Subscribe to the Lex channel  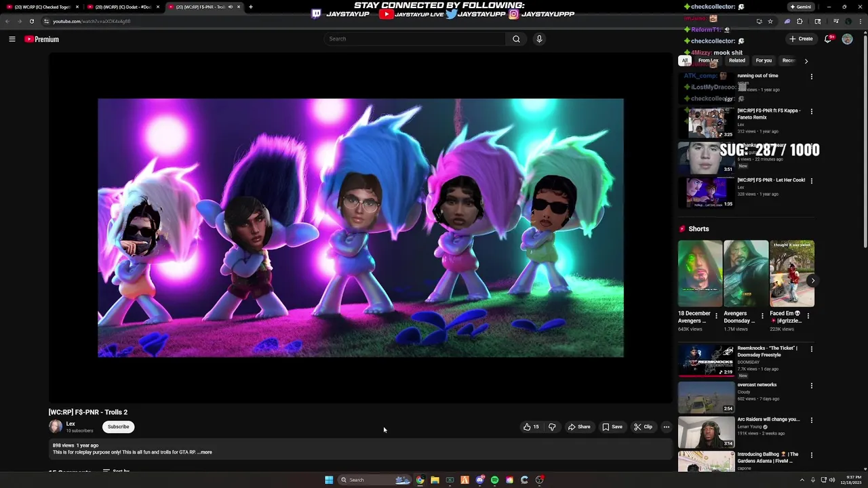click(x=118, y=427)
